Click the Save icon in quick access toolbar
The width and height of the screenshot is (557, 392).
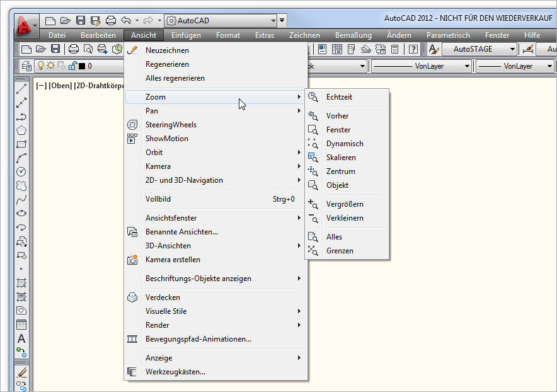pyautogui.click(x=80, y=21)
